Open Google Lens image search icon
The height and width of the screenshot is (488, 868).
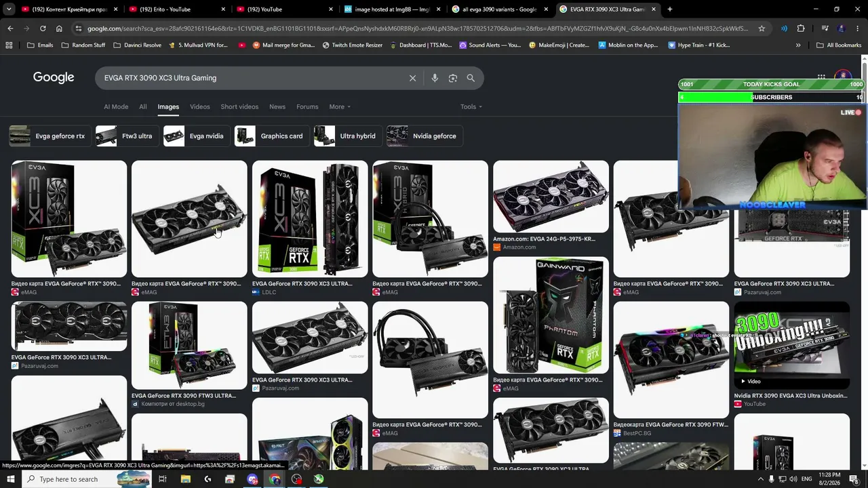(x=453, y=78)
